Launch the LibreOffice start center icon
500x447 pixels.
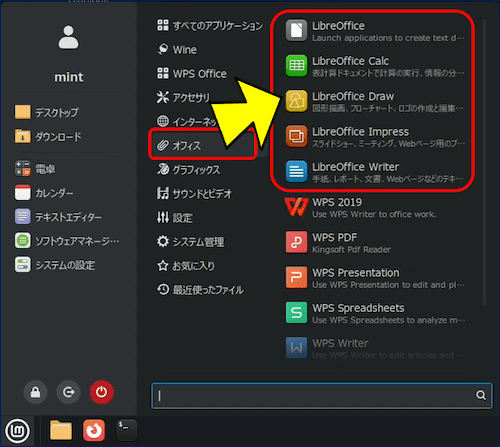pyautogui.click(x=296, y=30)
